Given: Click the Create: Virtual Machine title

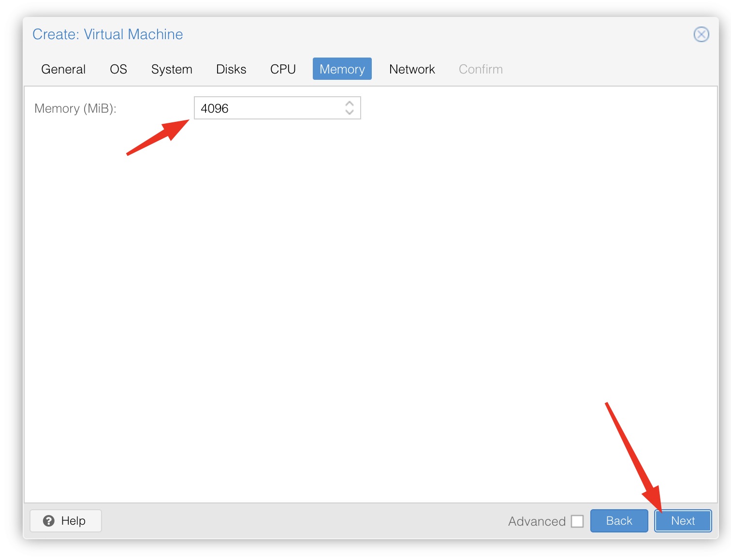Looking at the screenshot, I should [108, 34].
